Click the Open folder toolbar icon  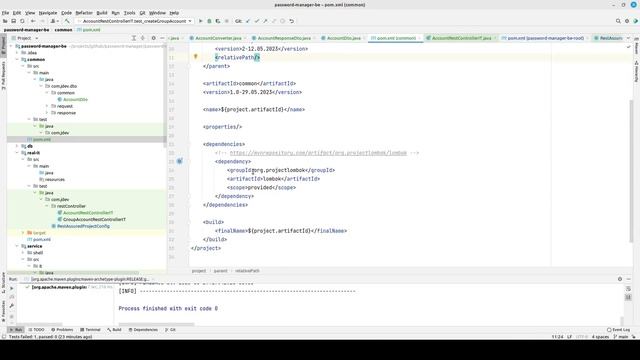pyautogui.click(x=5, y=21)
